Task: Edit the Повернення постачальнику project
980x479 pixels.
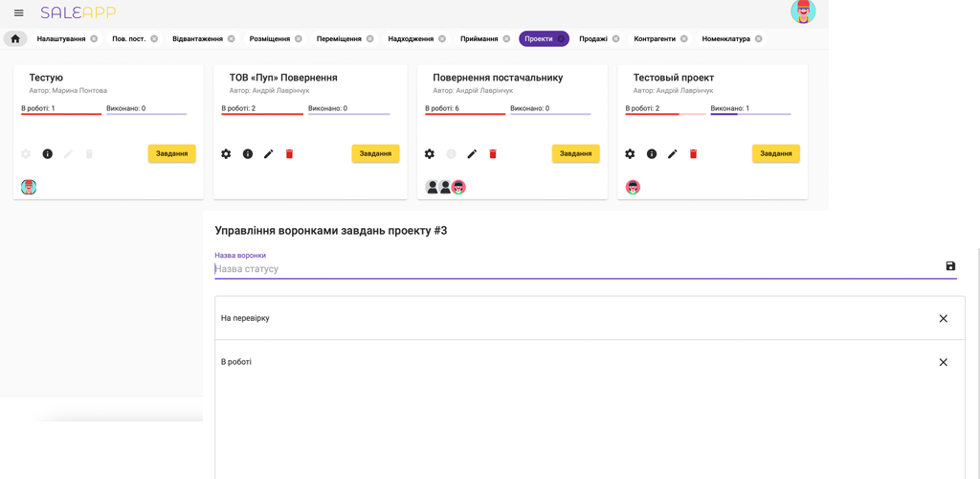Action: pyautogui.click(x=472, y=154)
